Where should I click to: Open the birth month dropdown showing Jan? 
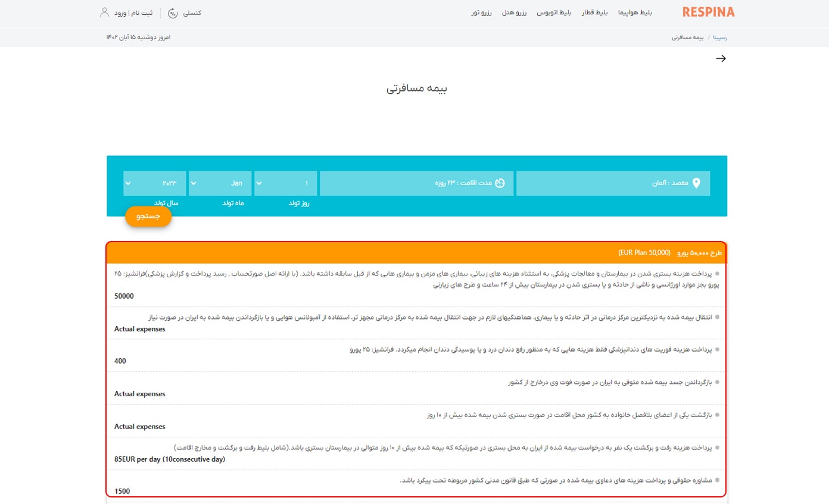click(x=220, y=183)
